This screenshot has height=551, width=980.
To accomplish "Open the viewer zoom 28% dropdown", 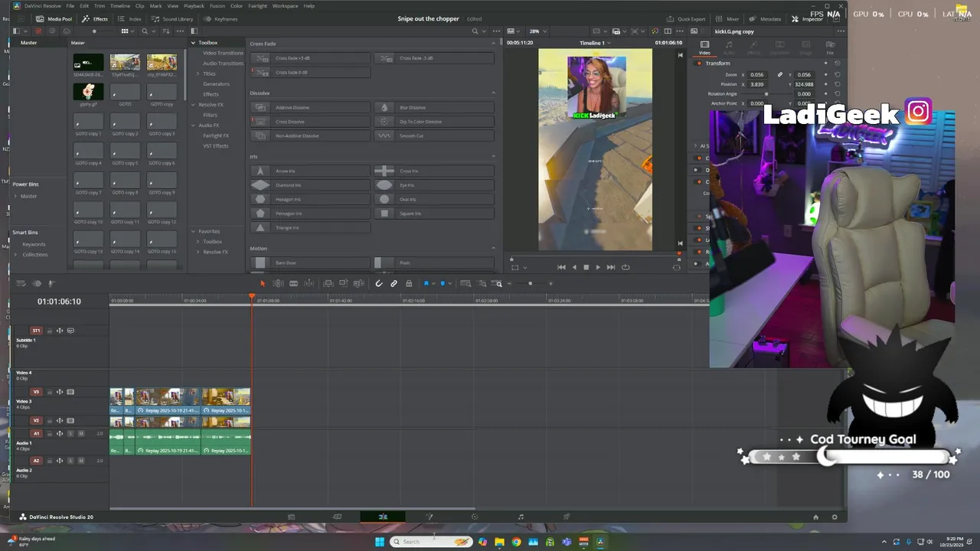I will [x=537, y=31].
